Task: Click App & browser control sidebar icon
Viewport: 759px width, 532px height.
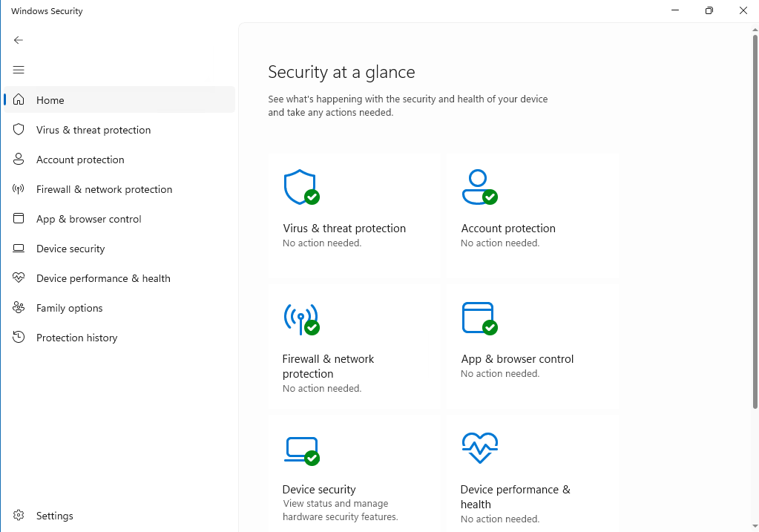Action: coord(19,219)
